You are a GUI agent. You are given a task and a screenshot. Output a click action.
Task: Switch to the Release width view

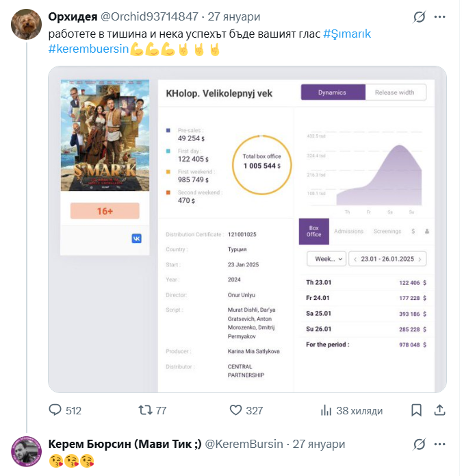(395, 92)
